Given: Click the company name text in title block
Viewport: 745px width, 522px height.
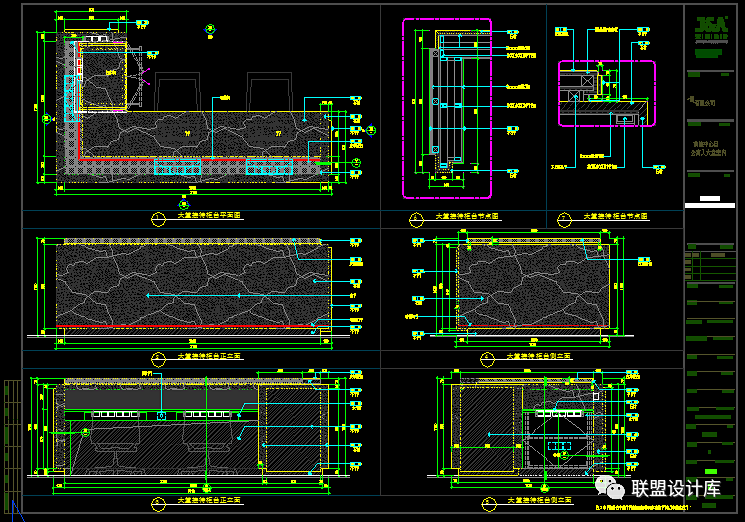Looking at the screenshot, I should pos(706,101).
